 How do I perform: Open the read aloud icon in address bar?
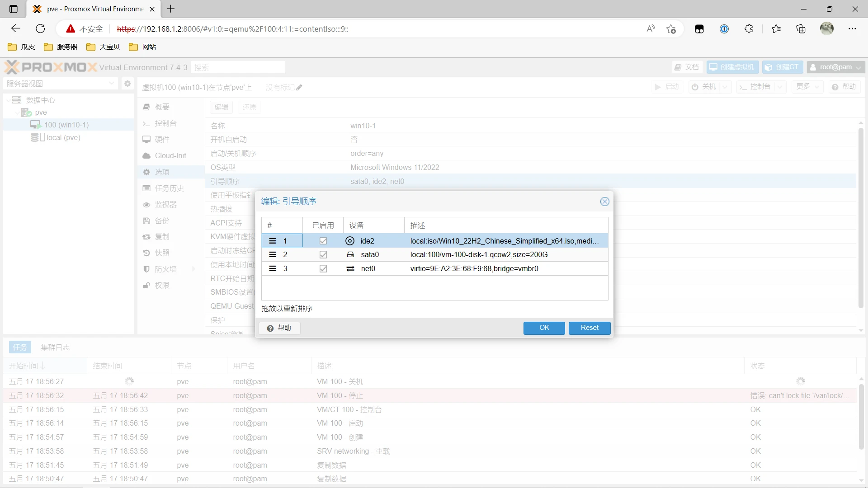651,28
